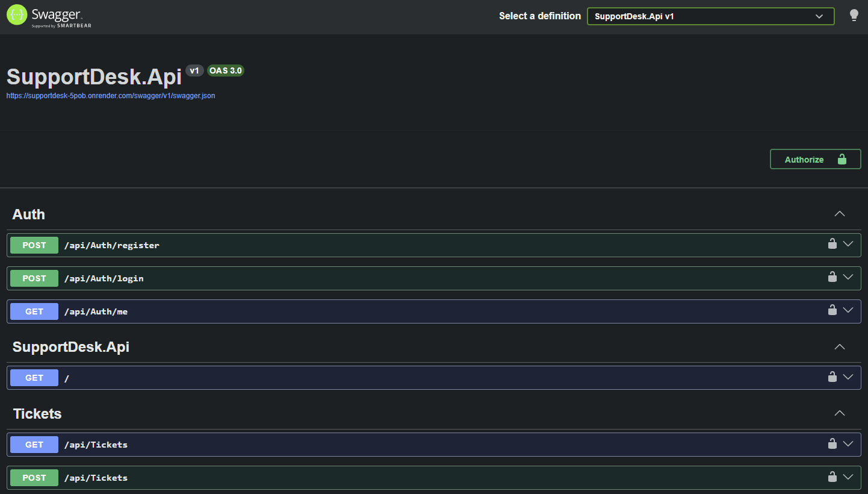Open the swagger.json URL link
The height and width of the screenshot is (494, 868).
111,96
